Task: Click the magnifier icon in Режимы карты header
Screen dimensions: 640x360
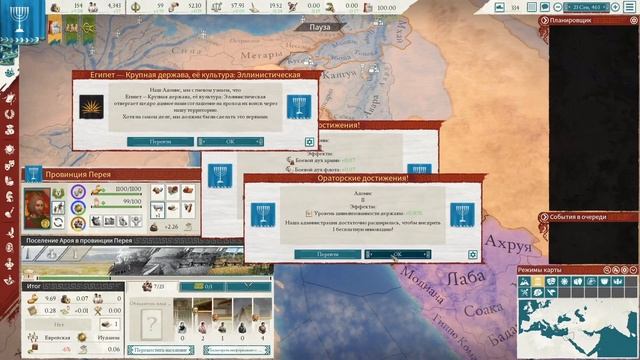Action: [x=607, y=270]
